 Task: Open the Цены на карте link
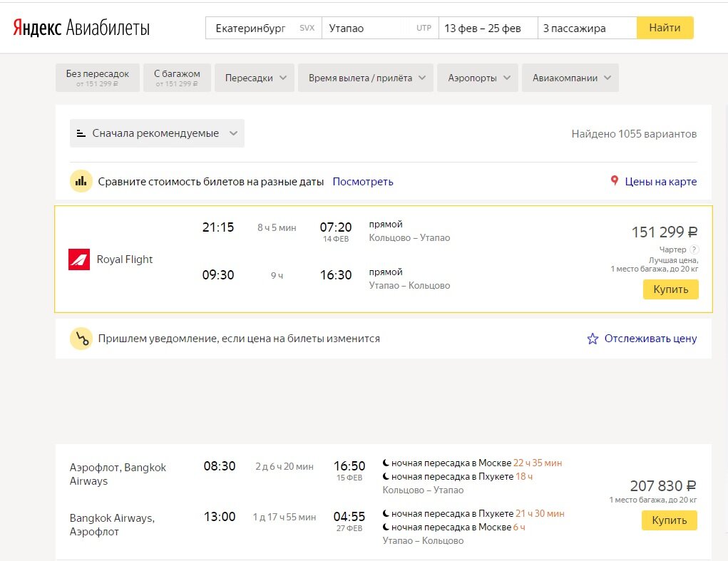[661, 182]
